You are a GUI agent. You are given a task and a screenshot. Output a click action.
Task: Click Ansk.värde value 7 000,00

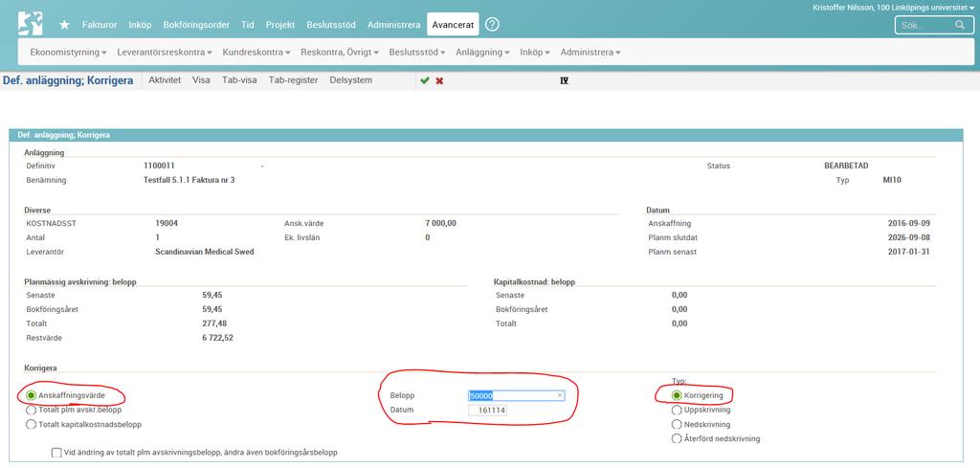(x=440, y=223)
